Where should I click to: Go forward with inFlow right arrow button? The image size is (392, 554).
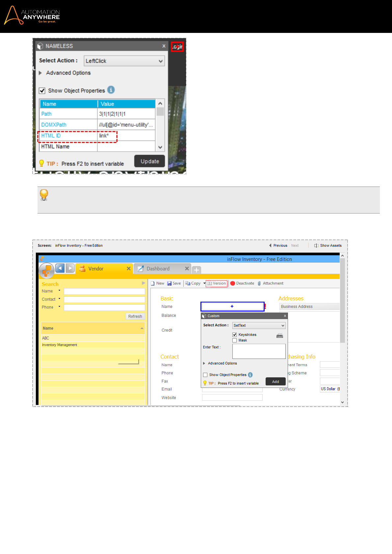pos(70,268)
